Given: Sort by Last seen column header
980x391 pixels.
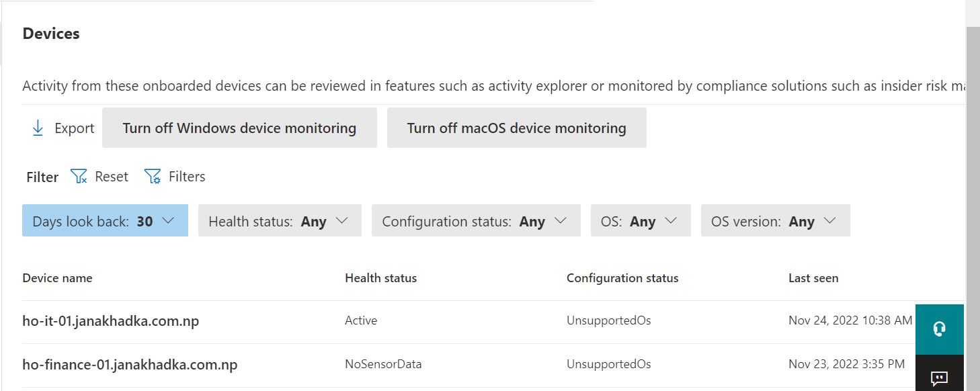Looking at the screenshot, I should pyautogui.click(x=813, y=278).
